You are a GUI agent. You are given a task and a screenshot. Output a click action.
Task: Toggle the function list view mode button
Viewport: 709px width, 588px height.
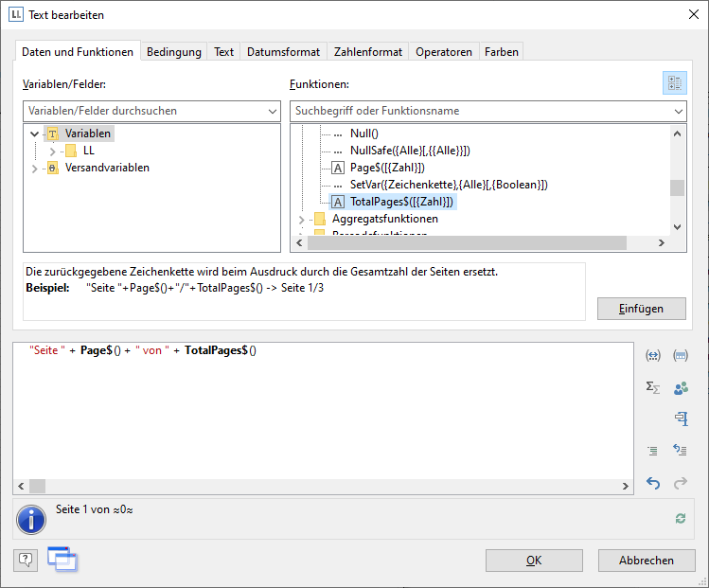674,83
